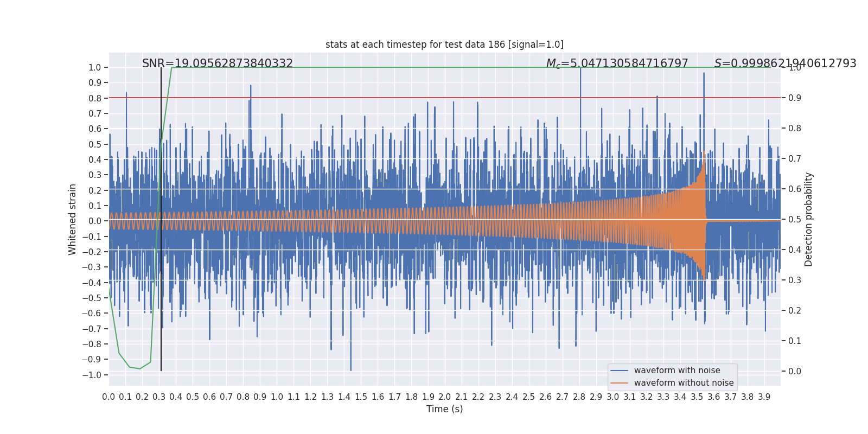The width and height of the screenshot is (868, 434).
Task: Click the green curve minimum near 0.2 seconds
Action: pos(140,369)
